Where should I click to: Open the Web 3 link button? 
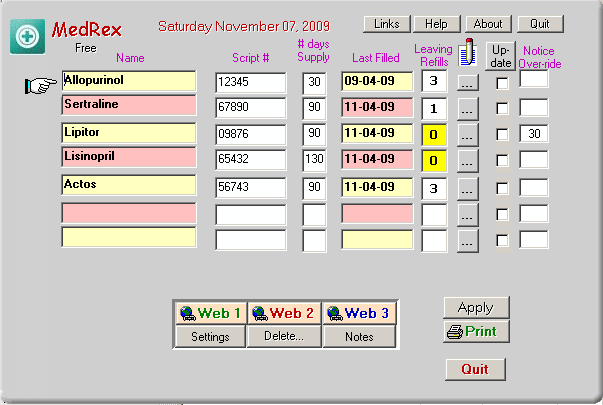click(359, 313)
